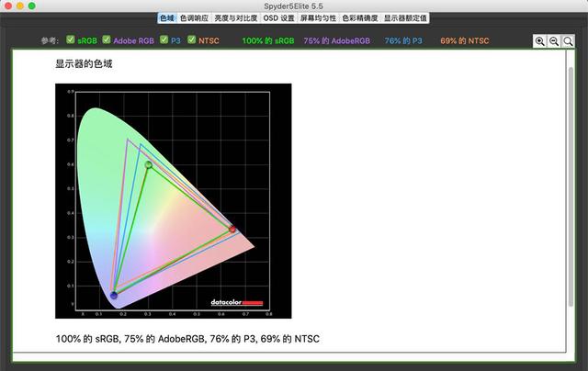The width and height of the screenshot is (588, 371).
Task: Click the 显示器的色域 heading
Action: 84,63
